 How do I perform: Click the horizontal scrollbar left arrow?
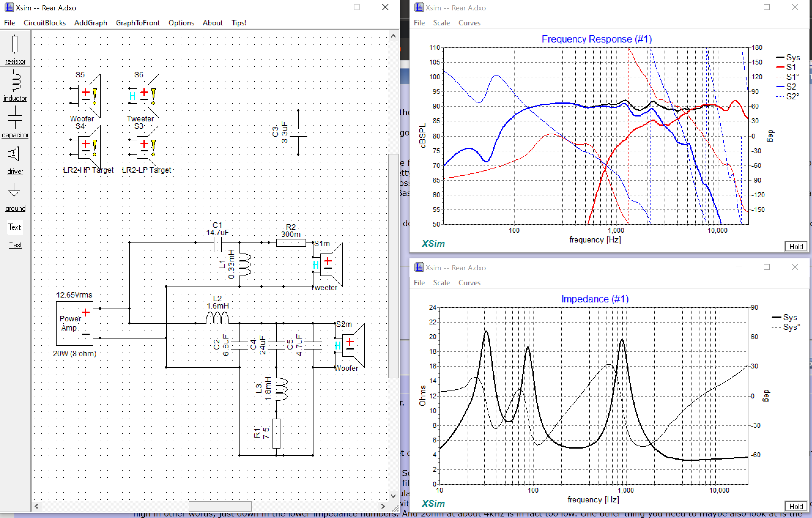click(36, 506)
